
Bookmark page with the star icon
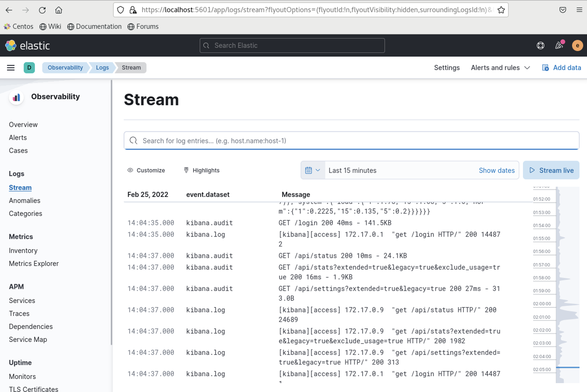click(501, 10)
